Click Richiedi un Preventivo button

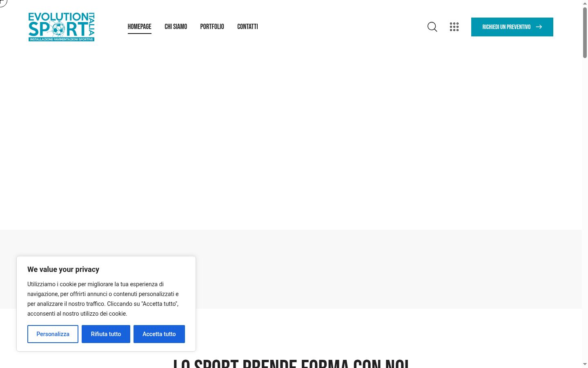pyautogui.click(x=512, y=27)
